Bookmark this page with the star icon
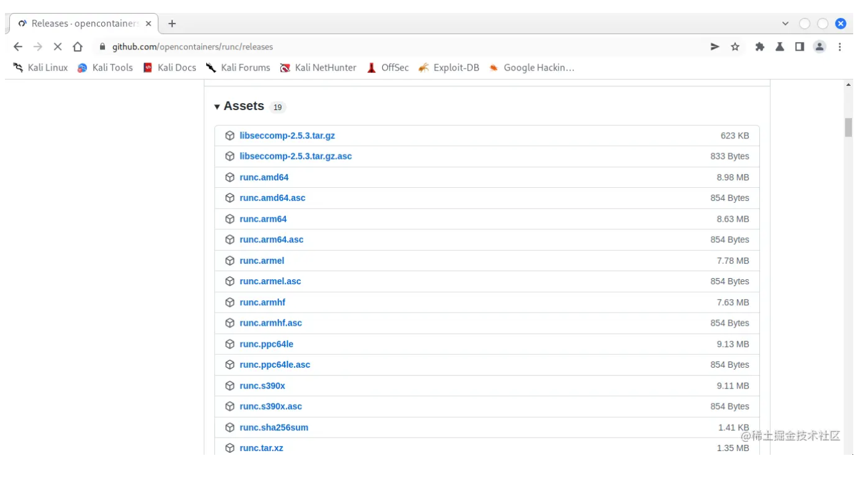This screenshot has width=868, height=482. tap(735, 47)
